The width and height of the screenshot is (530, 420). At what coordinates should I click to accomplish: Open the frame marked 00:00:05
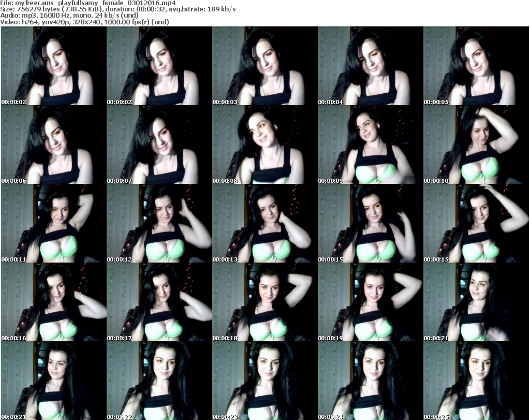pos(476,66)
